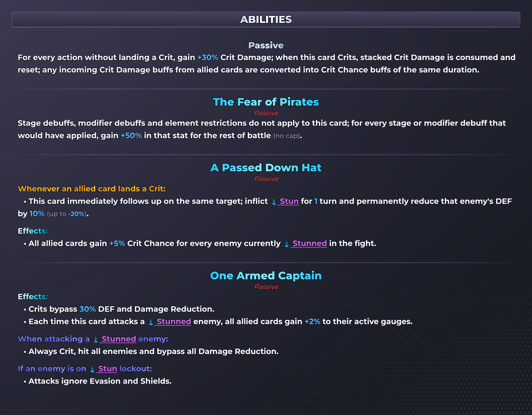Click 'Whenever an allied card lands a Crit:' heading

click(x=92, y=189)
